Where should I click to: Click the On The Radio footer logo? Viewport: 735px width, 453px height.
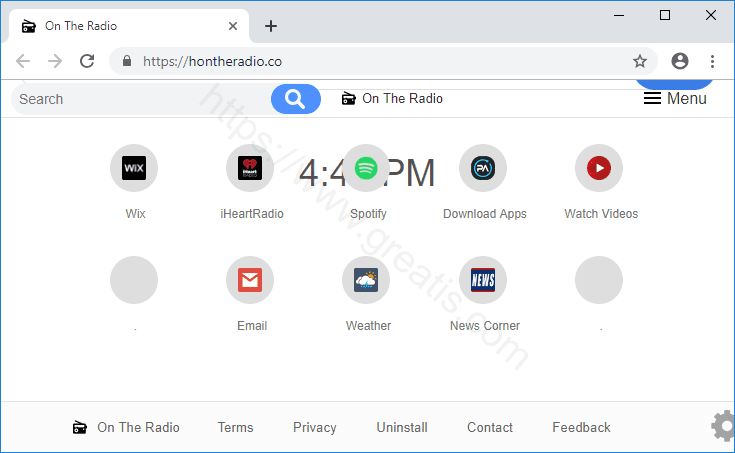coord(126,427)
